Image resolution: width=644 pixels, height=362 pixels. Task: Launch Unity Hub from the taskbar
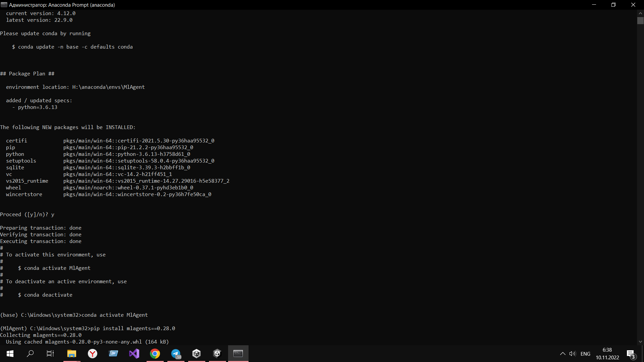[x=197, y=354]
